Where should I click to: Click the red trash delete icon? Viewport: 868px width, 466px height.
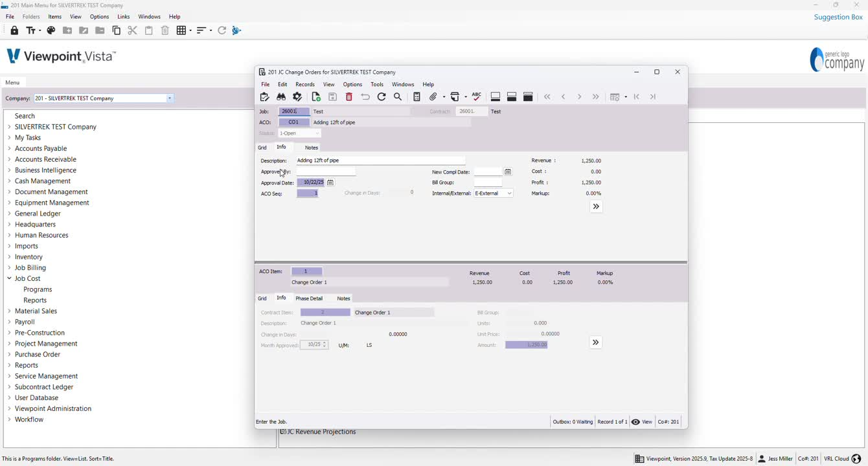349,97
